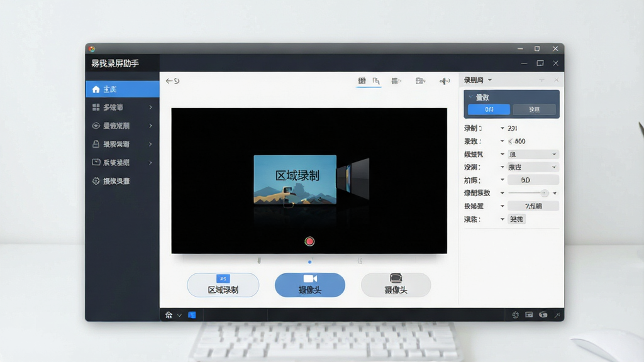This screenshot has height=362, width=644.
Task: Click the cloud icon in the bottom-right bar
Action: click(543, 315)
